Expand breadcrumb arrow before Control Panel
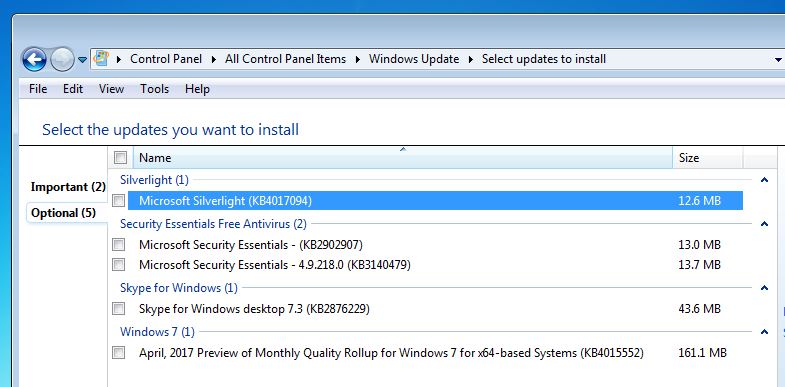 [x=119, y=60]
